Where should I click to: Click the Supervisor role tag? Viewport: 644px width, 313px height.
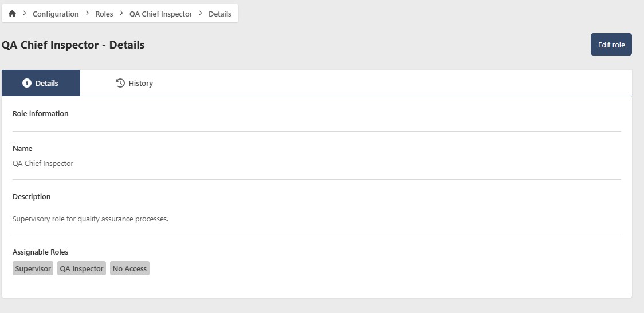point(33,268)
